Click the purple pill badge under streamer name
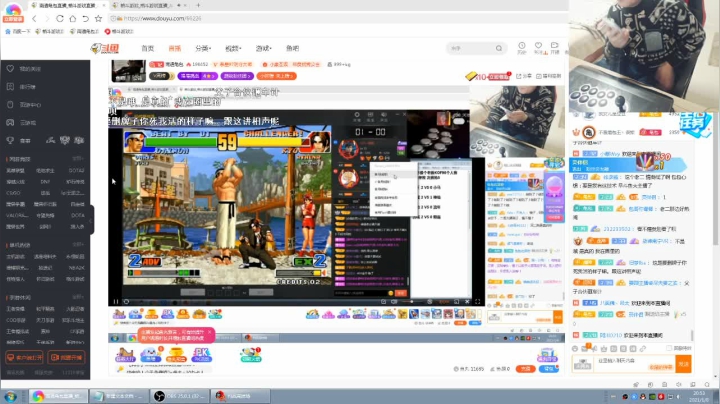The height and width of the screenshot is (404, 720). pyautogui.click(x=237, y=76)
